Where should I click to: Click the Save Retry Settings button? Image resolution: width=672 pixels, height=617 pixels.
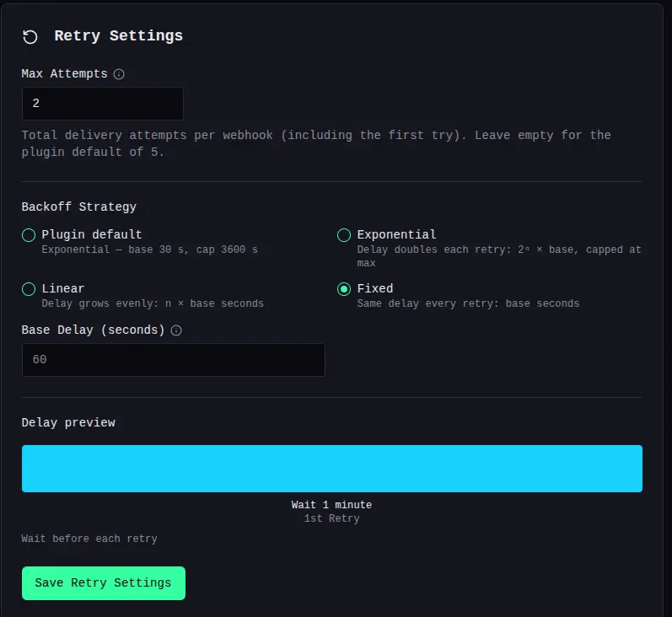[x=104, y=583]
